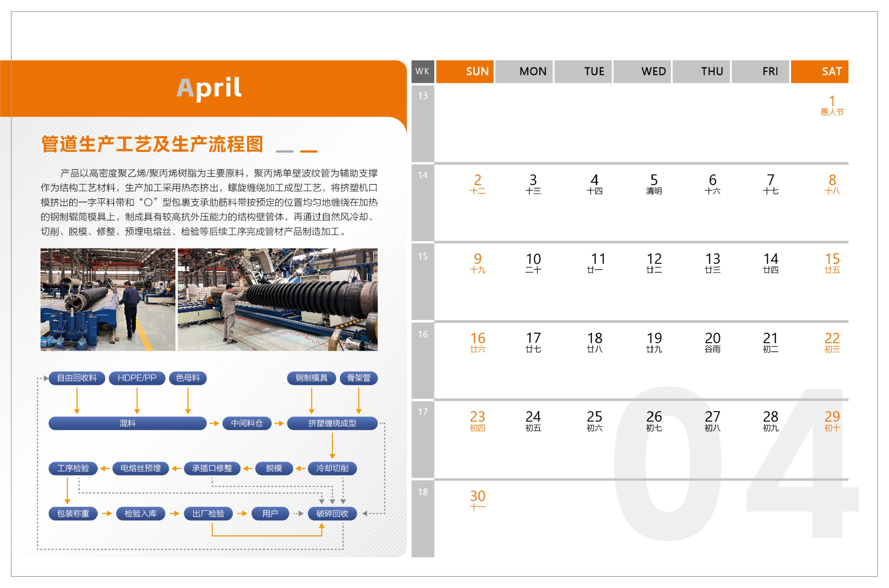Viewport: 889px width, 588px height.
Task: Click April 1 愚人节 date
Action: pos(832,105)
